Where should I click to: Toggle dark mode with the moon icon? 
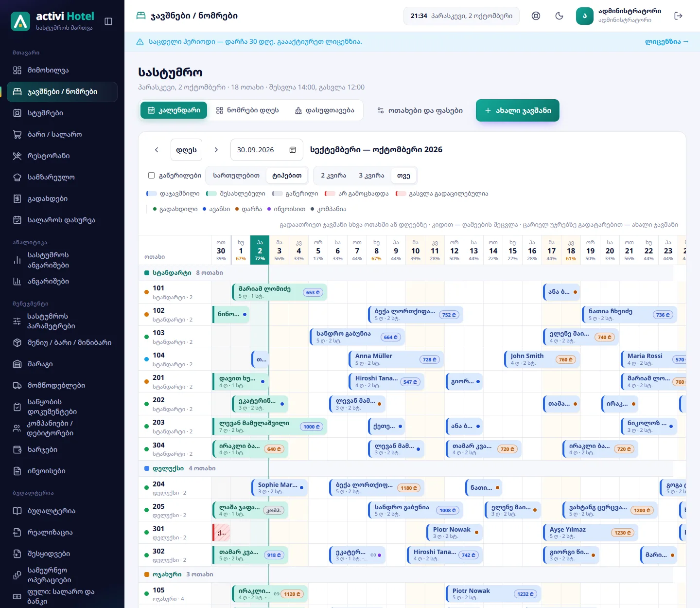(x=560, y=16)
